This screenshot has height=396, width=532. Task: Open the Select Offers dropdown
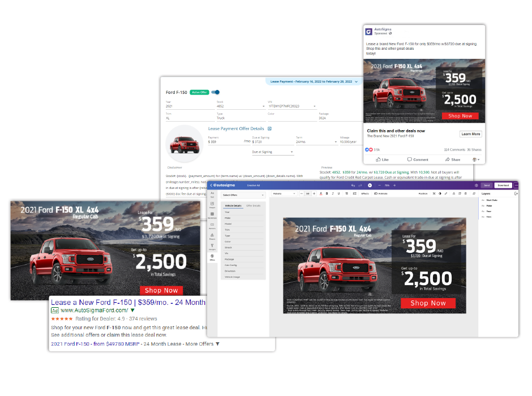(243, 195)
